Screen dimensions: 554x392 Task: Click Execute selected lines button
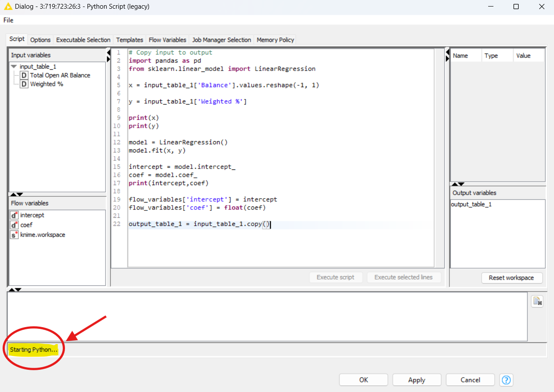pyautogui.click(x=404, y=277)
